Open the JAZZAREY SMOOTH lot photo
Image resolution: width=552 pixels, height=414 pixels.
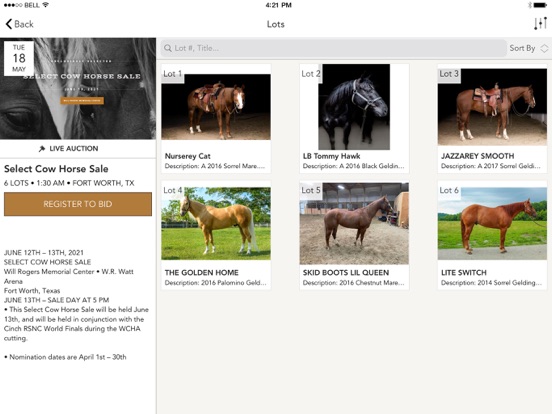pyautogui.click(x=492, y=107)
